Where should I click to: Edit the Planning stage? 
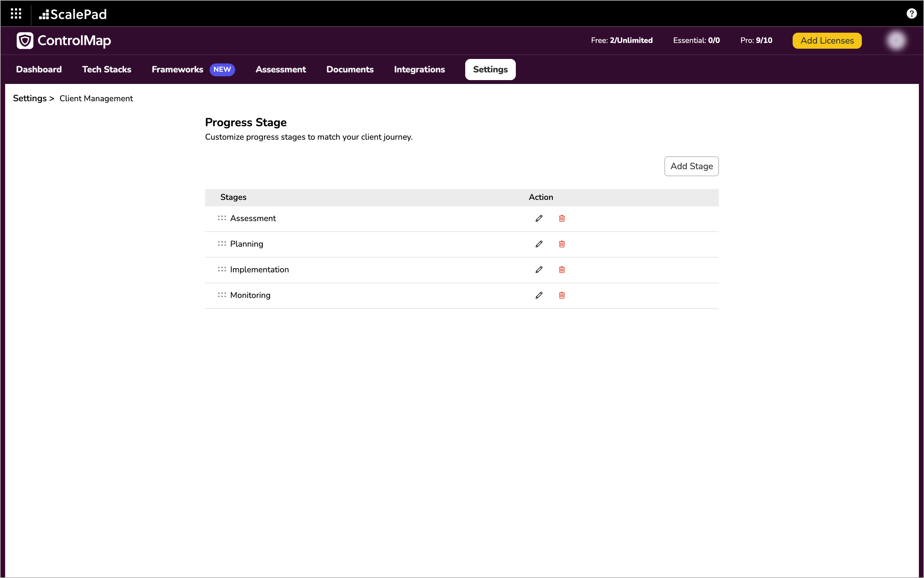539,244
